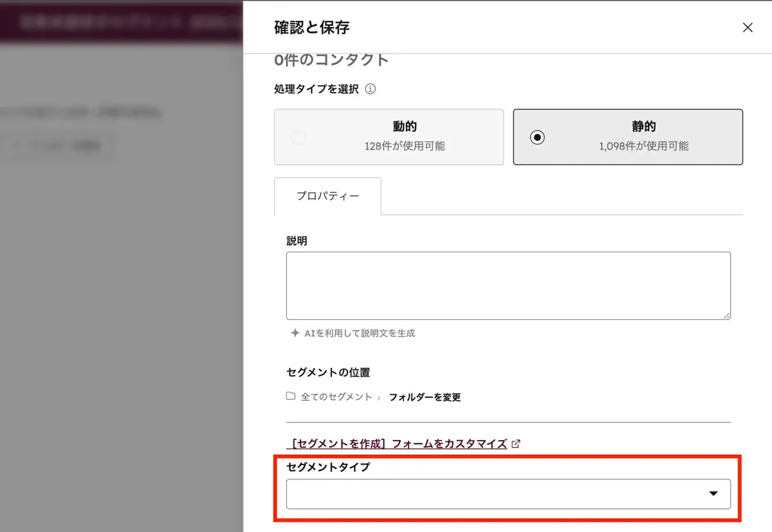Viewport: 772px width, 532px height.
Task: Click AIを利用して説明文を生成
Action: tap(360, 333)
